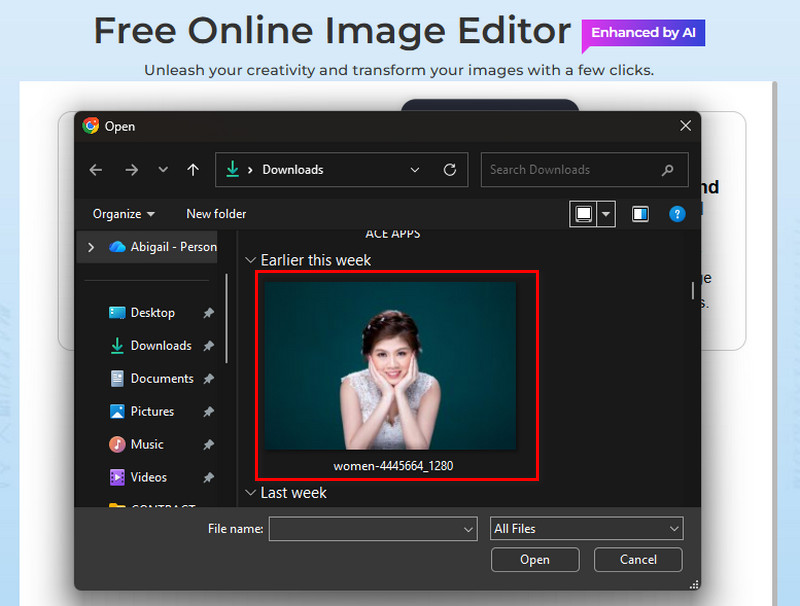
Task: Toggle the Videos pin in sidebar
Action: pyautogui.click(x=208, y=477)
